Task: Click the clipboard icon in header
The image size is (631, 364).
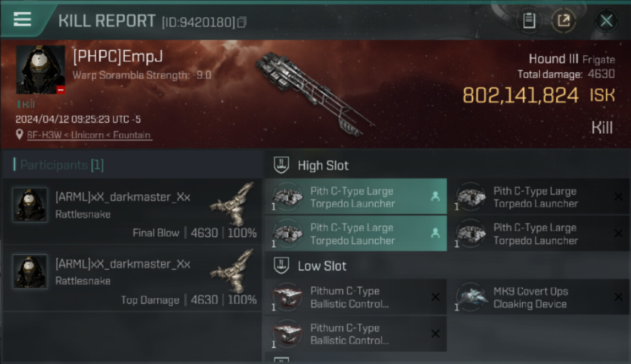Action: click(529, 21)
